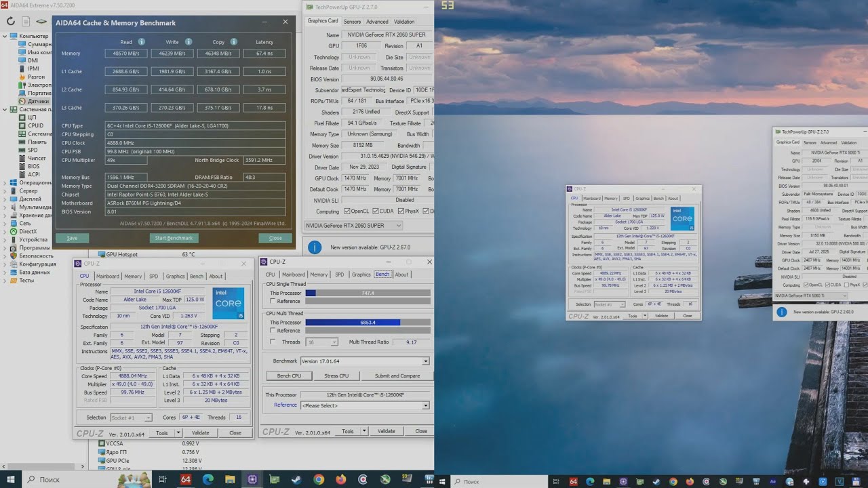
Task: Open Chrome from the left taskbar
Action: [x=319, y=479]
